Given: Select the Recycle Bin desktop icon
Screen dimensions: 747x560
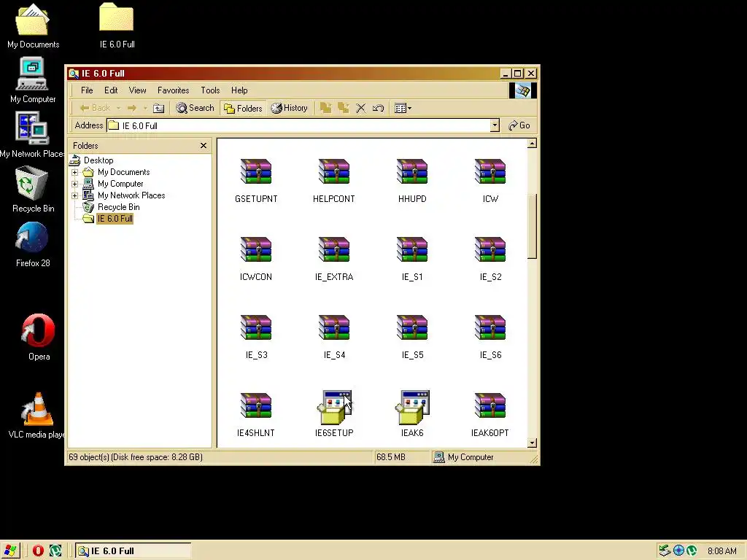Looking at the screenshot, I should [33, 189].
